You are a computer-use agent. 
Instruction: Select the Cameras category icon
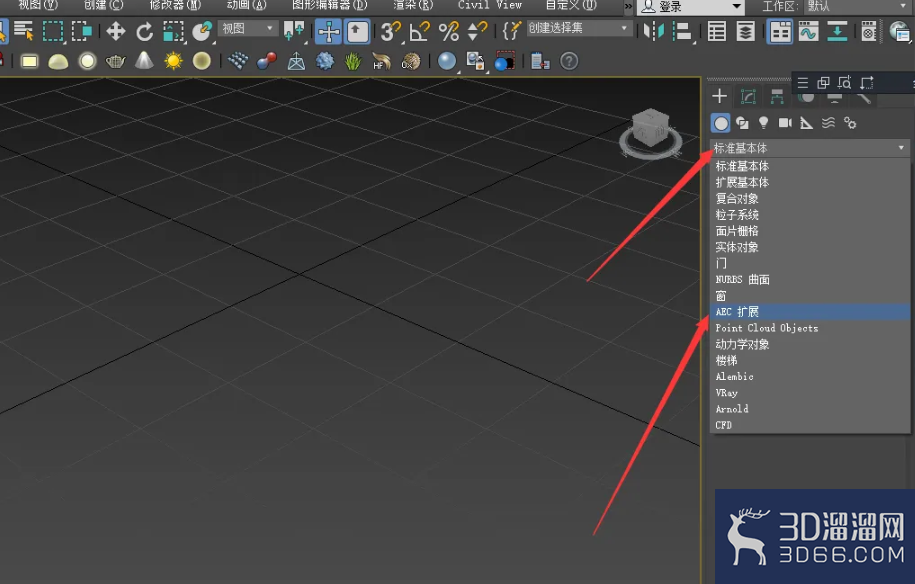point(785,123)
